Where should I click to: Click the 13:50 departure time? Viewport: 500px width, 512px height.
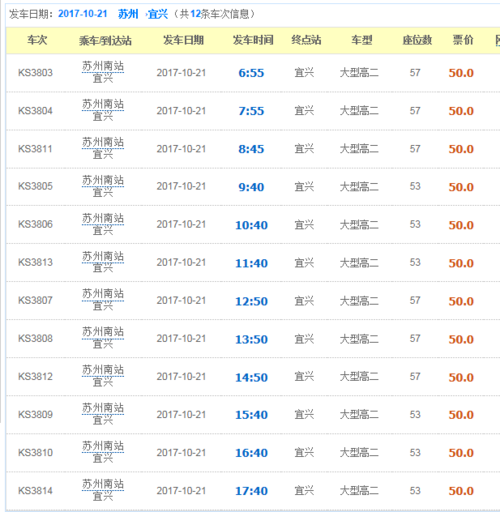pyautogui.click(x=252, y=339)
